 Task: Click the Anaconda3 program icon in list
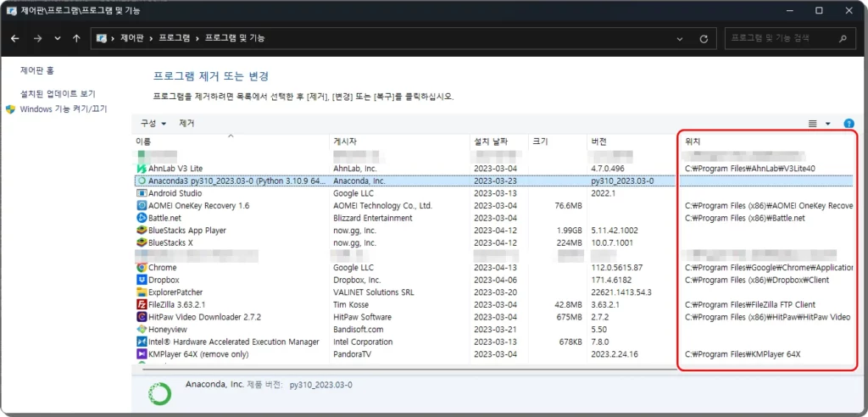(x=142, y=181)
